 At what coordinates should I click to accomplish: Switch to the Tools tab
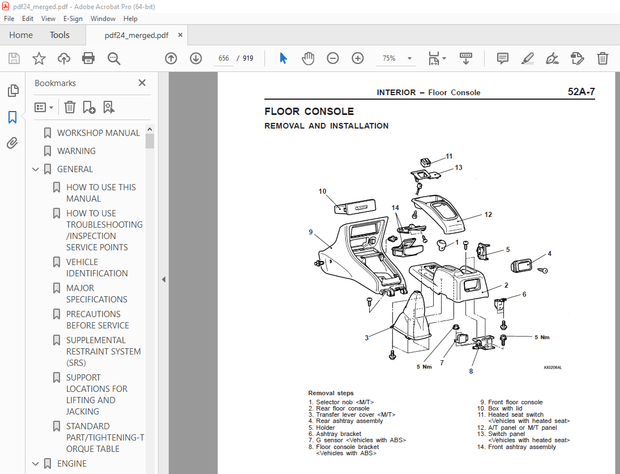tap(59, 35)
